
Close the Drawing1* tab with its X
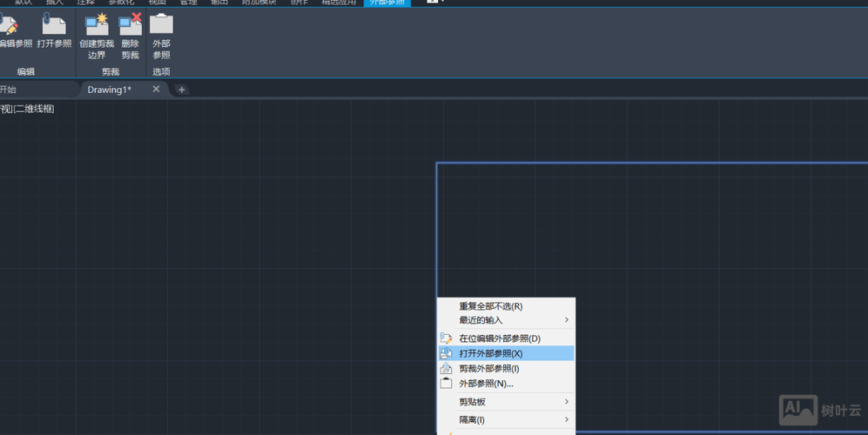tap(157, 89)
